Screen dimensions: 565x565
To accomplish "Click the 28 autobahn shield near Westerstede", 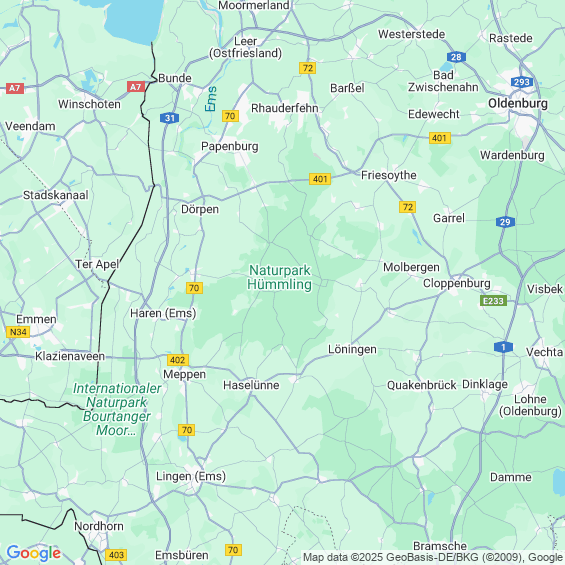I will coord(456,57).
